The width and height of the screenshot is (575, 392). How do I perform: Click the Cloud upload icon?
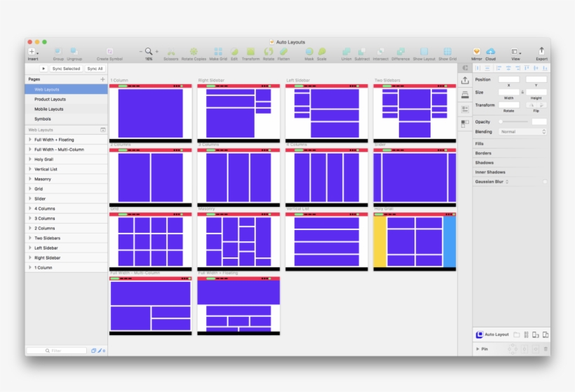tap(490, 52)
